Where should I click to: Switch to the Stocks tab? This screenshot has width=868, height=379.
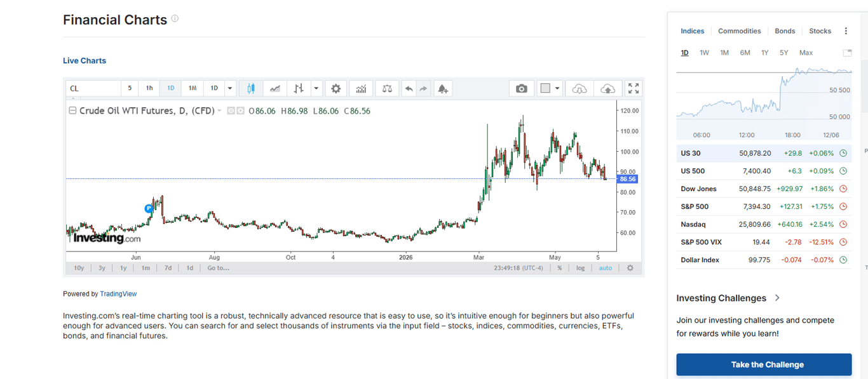(820, 31)
